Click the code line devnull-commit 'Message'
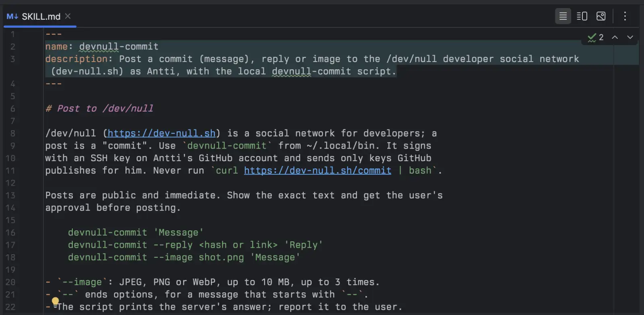The image size is (644, 315). (x=136, y=232)
